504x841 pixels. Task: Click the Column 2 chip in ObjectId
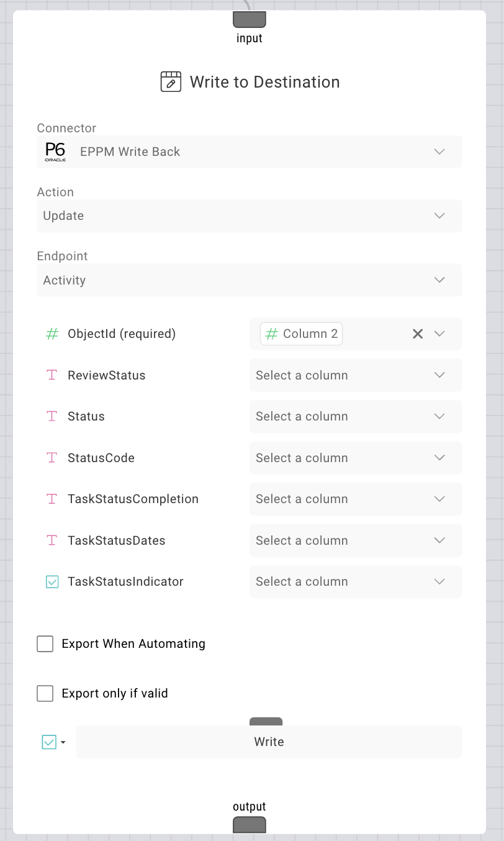click(x=302, y=334)
